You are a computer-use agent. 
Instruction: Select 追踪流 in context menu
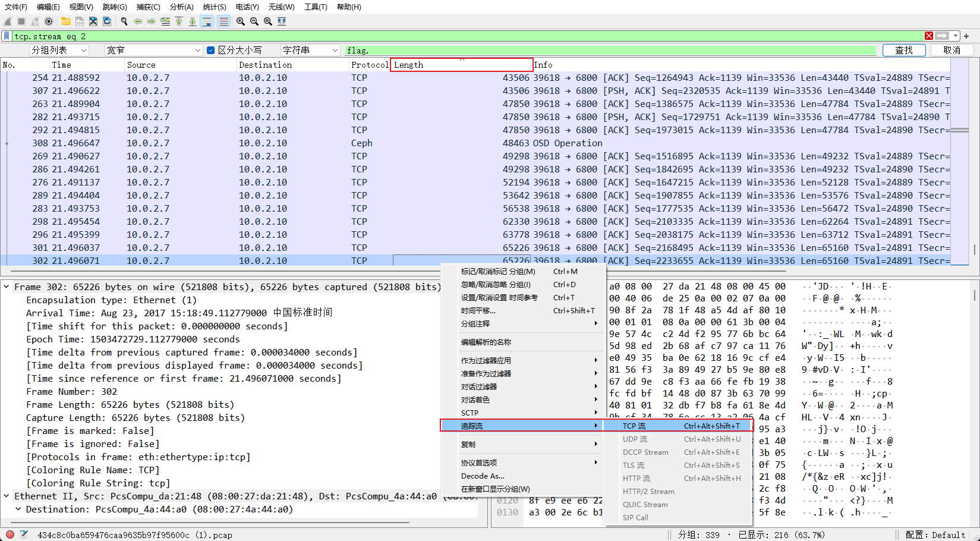[521, 426]
